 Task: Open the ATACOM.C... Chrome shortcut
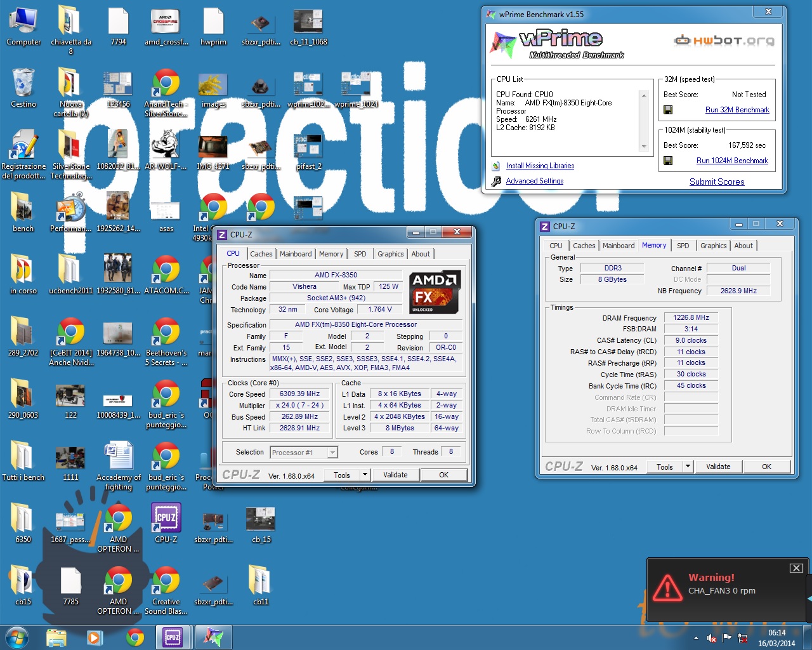[x=166, y=275]
